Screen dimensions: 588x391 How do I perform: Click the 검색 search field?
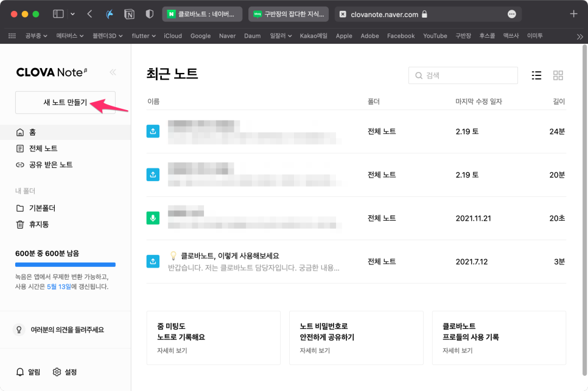(463, 75)
